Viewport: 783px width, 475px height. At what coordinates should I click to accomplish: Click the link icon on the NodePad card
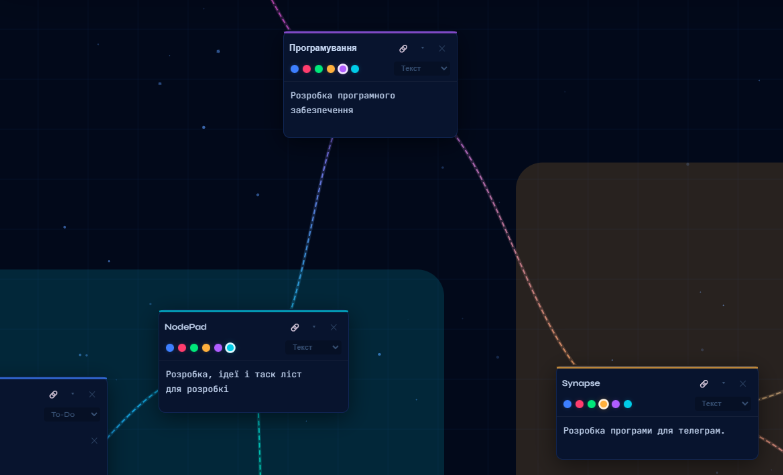[295, 327]
